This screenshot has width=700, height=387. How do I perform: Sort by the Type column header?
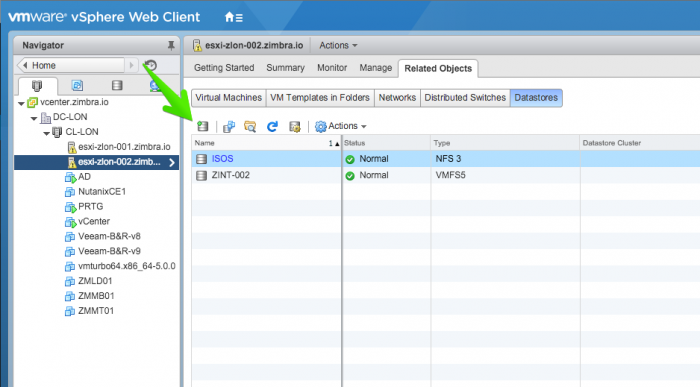(505, 143)
